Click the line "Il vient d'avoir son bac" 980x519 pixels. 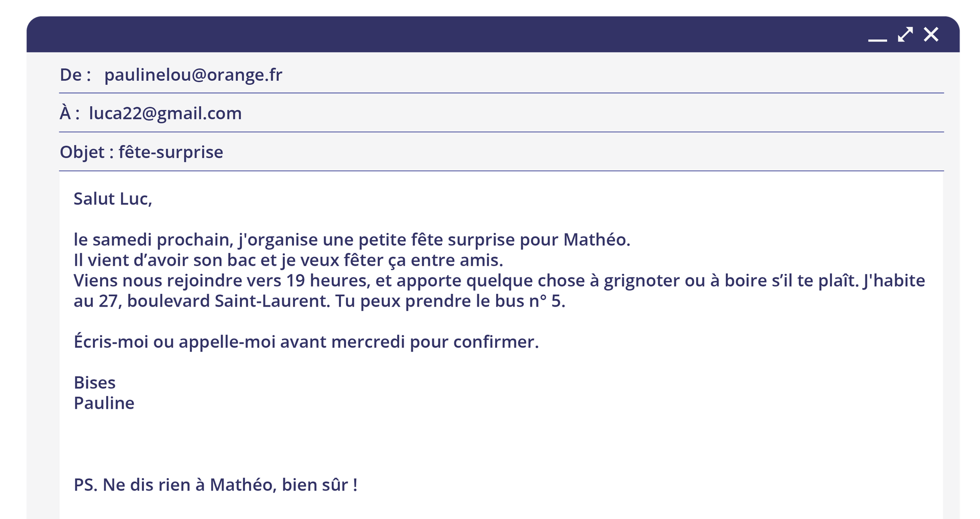(x=288, y=260)
